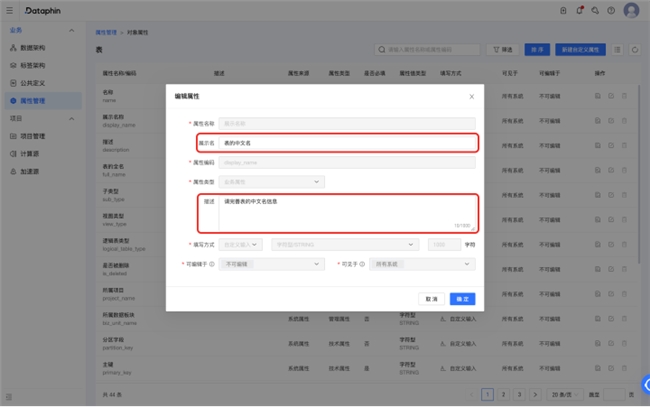Open the notification bell icon
Image resolution: width=650 pixels, height=407 pixels.
(x=578, y=10)
